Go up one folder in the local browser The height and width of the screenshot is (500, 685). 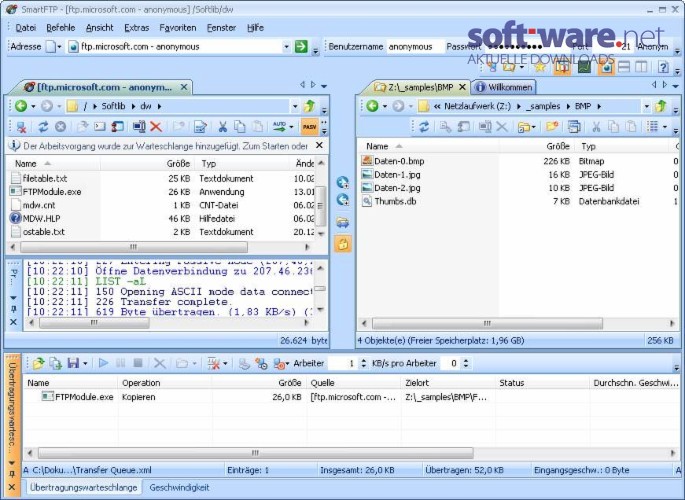[x=661, y=106]
